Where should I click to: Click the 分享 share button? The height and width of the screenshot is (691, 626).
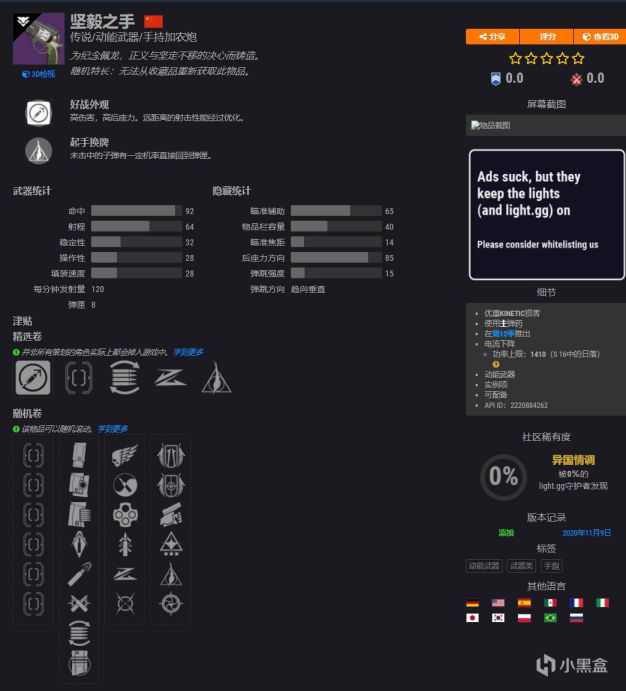click(x=493, y=37)
